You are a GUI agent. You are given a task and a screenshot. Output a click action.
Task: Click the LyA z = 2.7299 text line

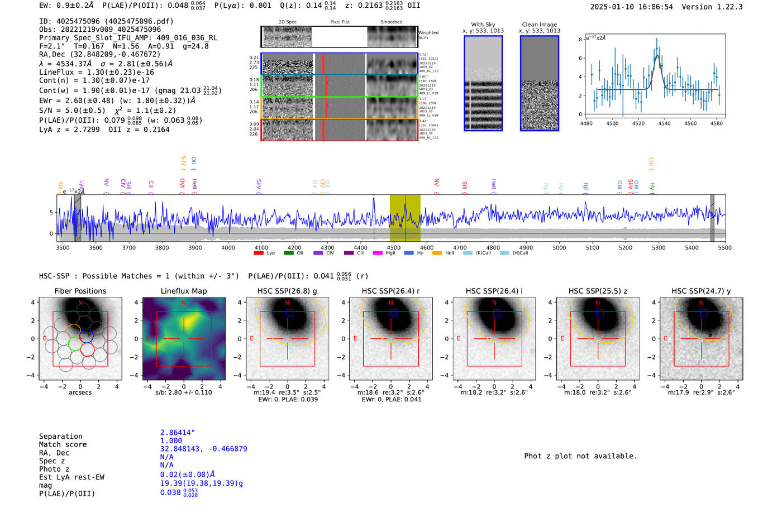(69, 130)
